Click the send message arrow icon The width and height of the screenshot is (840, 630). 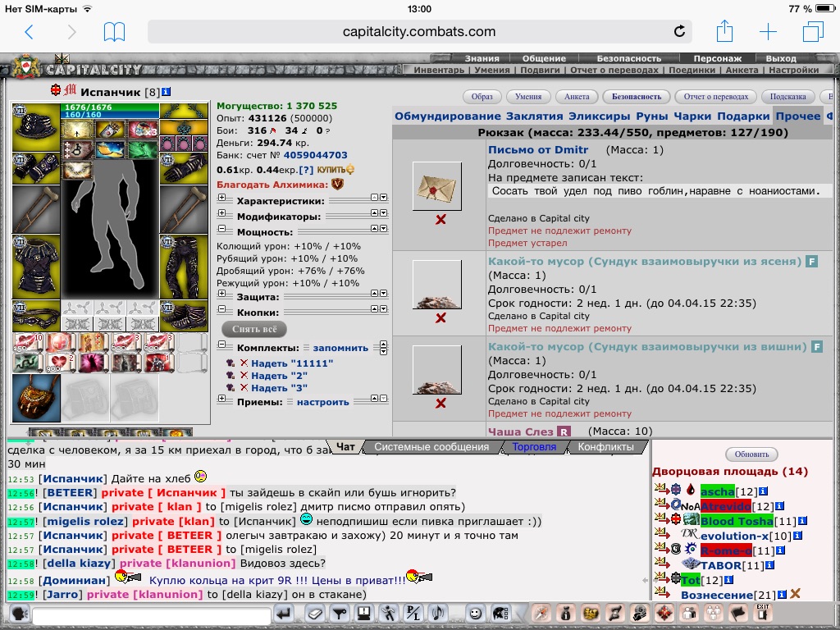point(285,614)
